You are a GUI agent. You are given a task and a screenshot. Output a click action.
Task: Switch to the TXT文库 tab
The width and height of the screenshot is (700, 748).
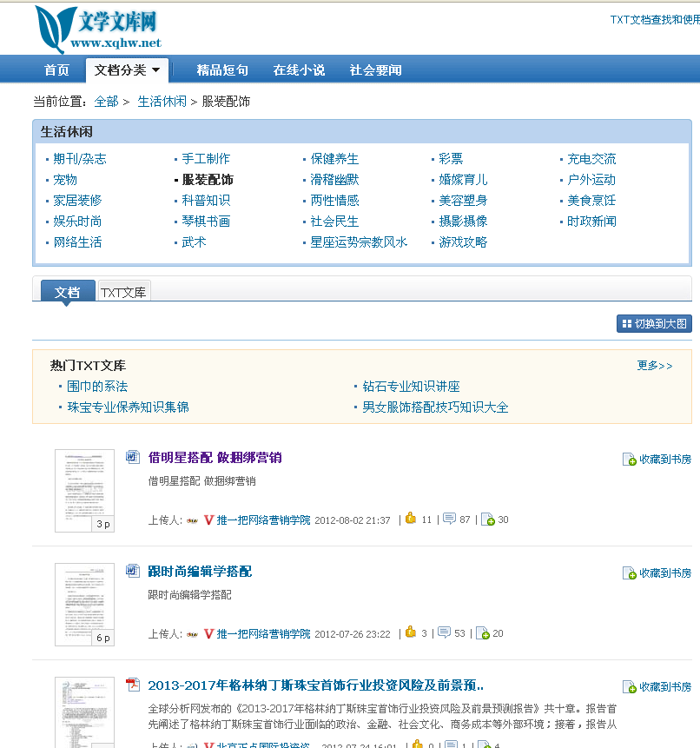(x=123, y=293)
